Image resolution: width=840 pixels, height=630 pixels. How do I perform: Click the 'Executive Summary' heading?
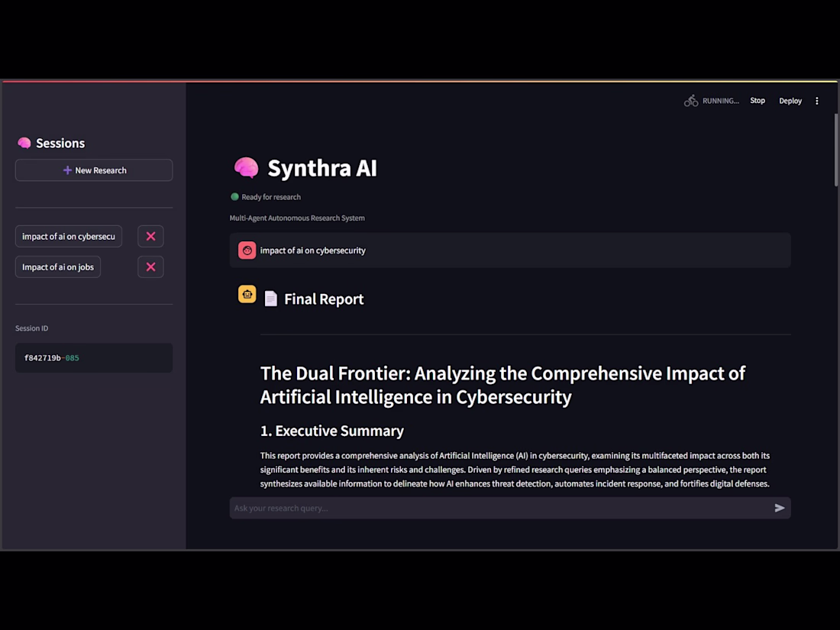(331, 431)
